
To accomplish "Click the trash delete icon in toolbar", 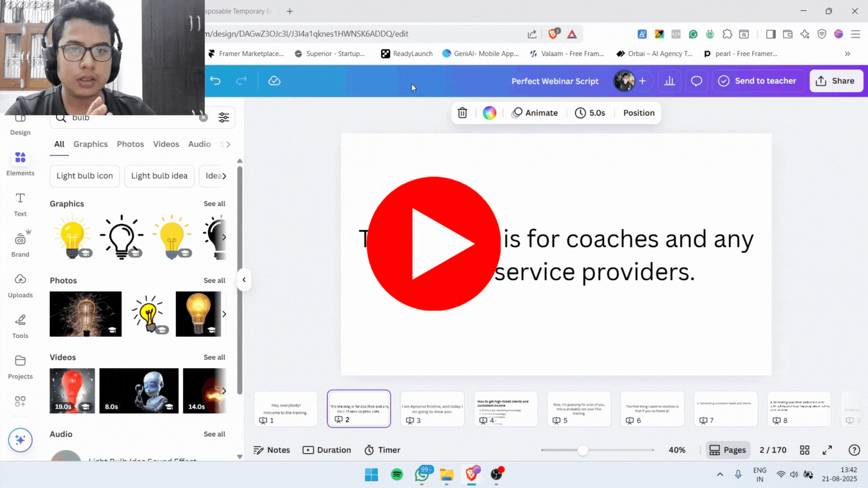I will pyautogui.click(x=462, y=113).
